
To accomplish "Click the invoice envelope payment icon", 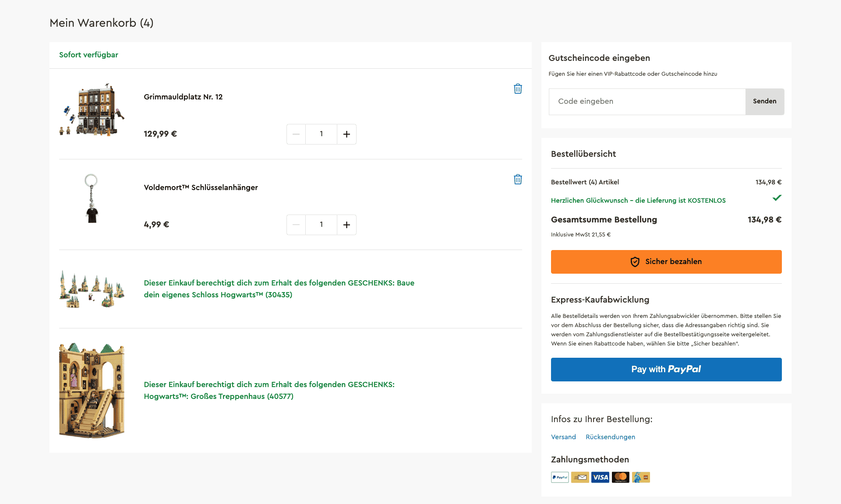I will click(x=580, y=477).
